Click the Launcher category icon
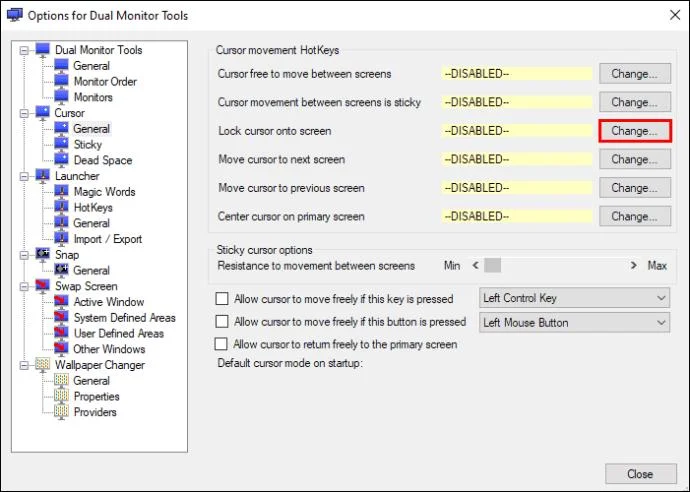Viewport: 690px width, 492px height. [x=43, y=176]
